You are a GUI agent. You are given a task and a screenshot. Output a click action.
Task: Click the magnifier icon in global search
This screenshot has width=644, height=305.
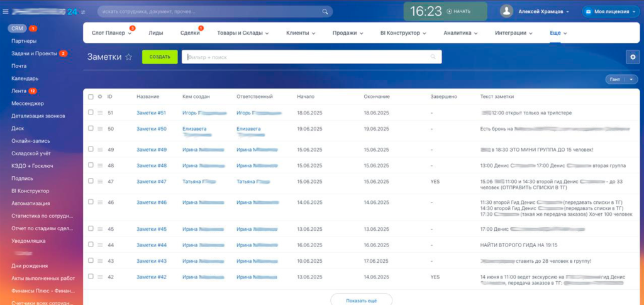point(325,11)
